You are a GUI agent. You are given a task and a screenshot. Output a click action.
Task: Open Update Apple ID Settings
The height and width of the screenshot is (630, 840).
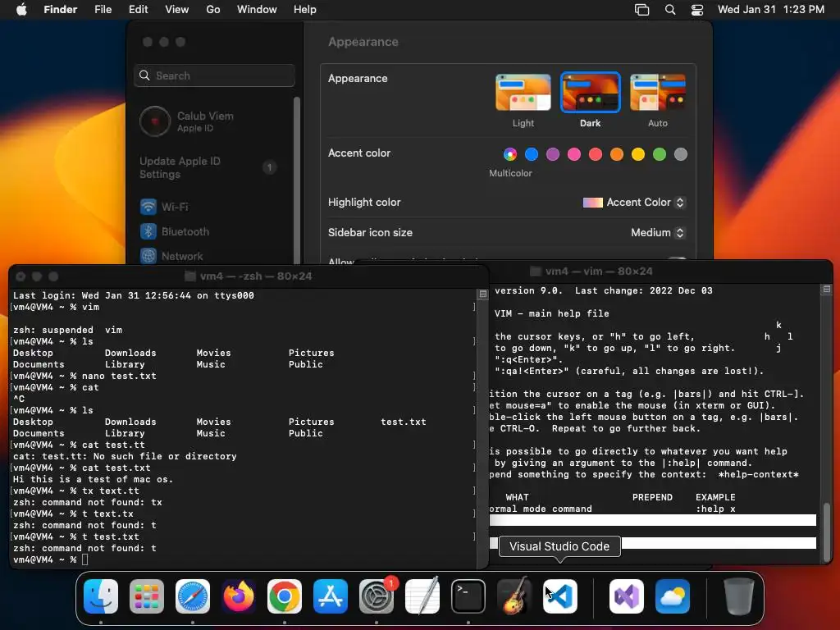pyautogui.click(x=208, y=167)
